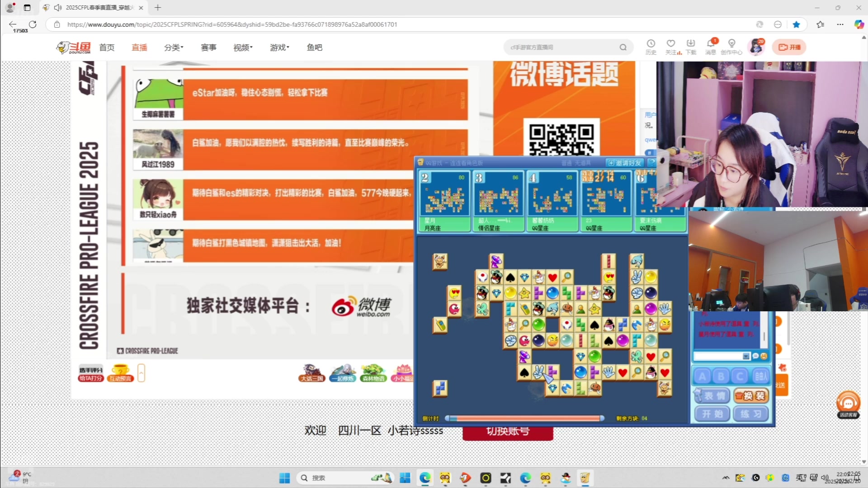Open the smiley emoji icon in game chat
This screenshot has width=868, height=488.
pos(764,356)
